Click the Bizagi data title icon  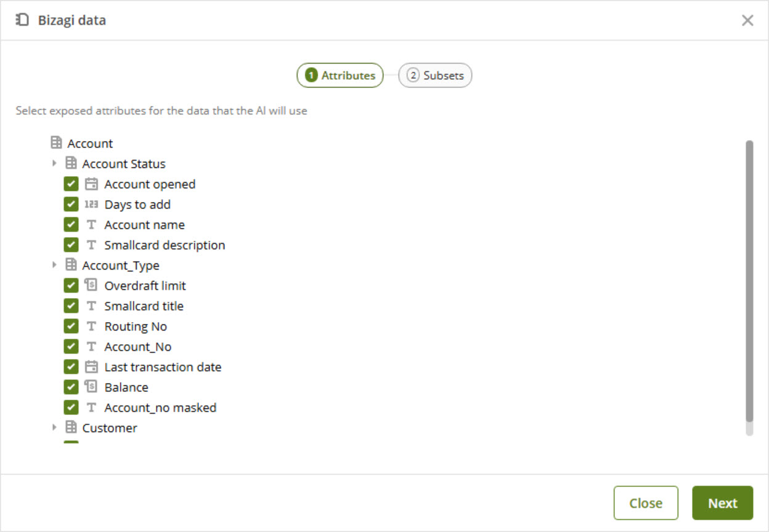pos(22,20)
